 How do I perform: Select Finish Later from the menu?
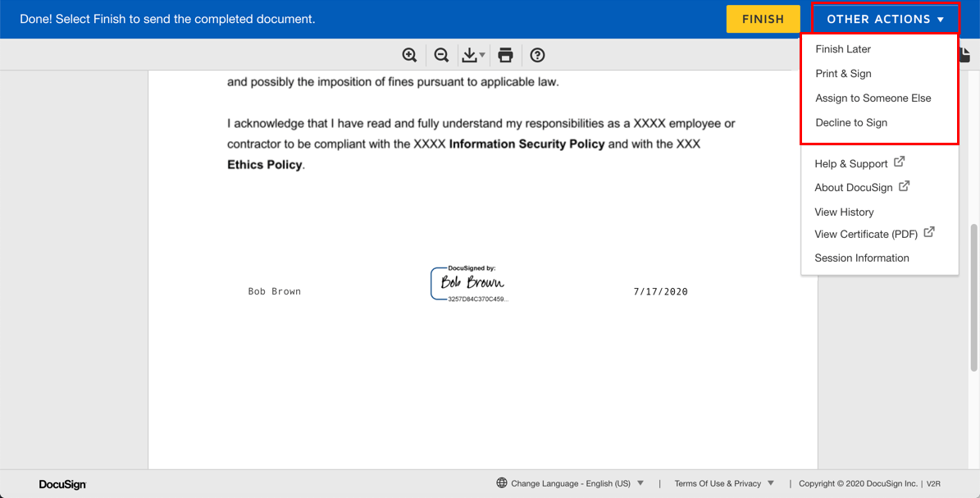pos(842,48)
